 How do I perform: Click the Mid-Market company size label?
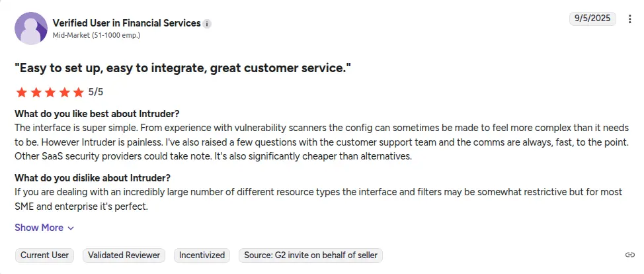click(x=96, y=36)
